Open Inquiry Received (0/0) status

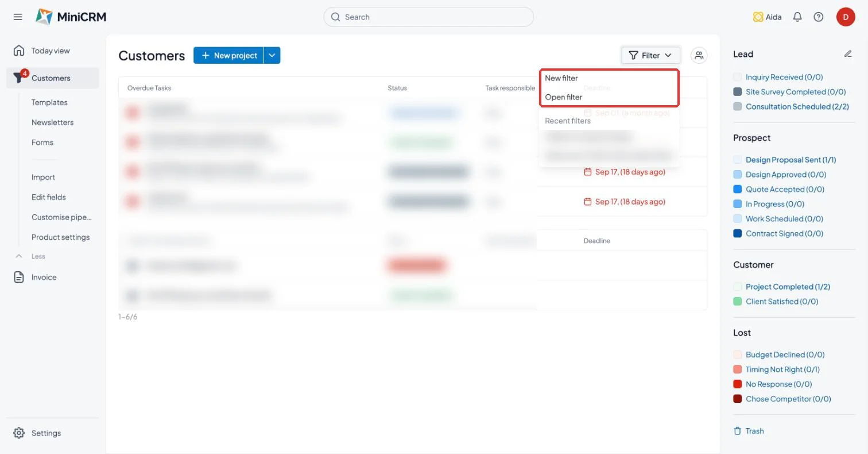point(784,77)
